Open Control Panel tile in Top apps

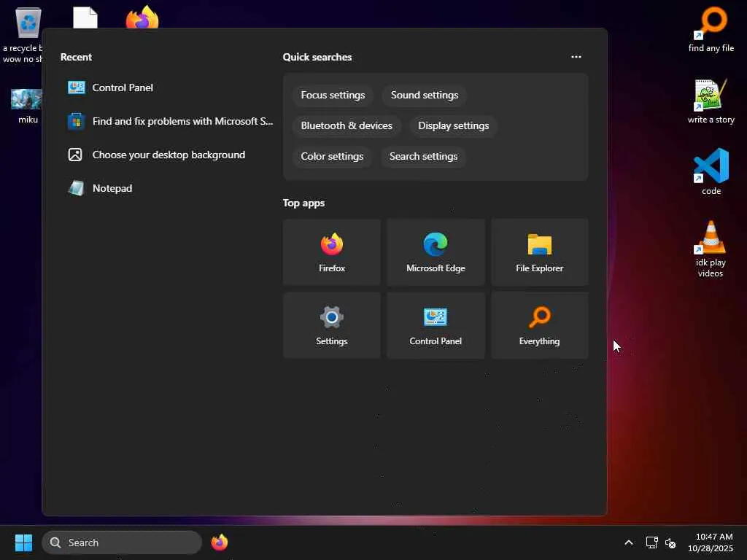436,325
